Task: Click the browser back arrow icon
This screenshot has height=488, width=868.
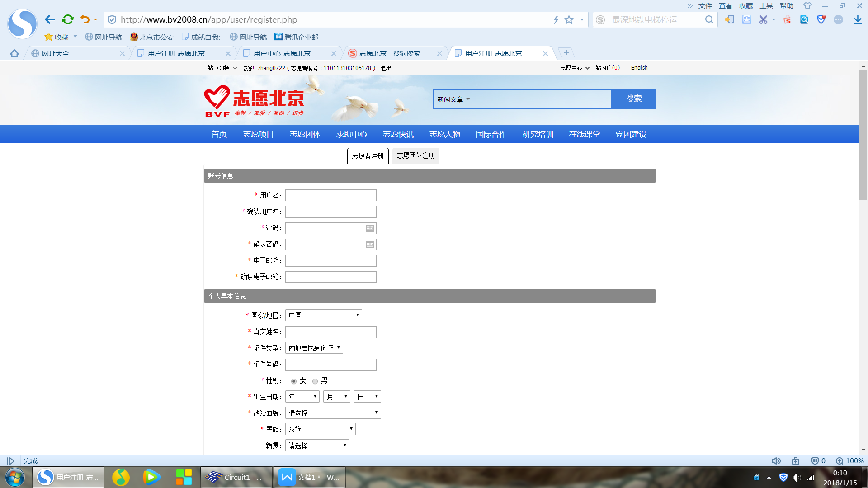Action: pyautogui.click(x=50, y=19)
